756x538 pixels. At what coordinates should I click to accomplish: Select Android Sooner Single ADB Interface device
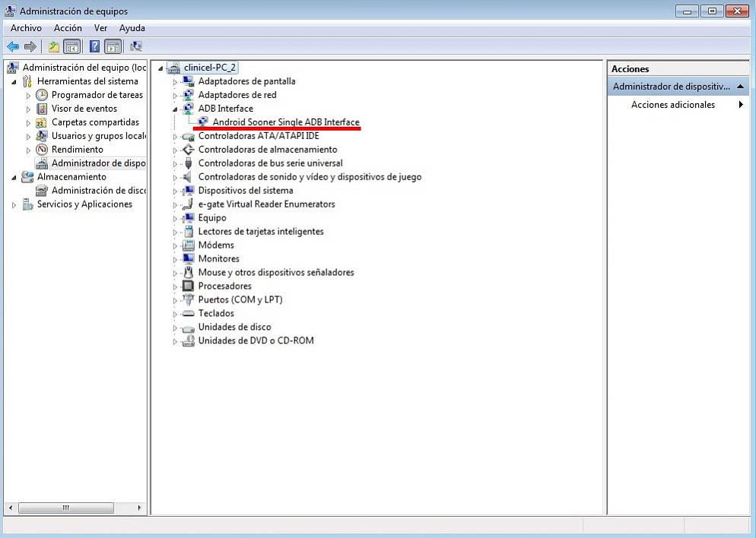[285, 122]
